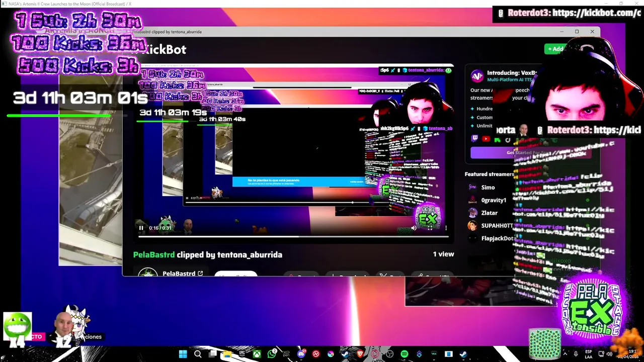Open File Explorer from the taskbar
Screen dimensions: 644x362
point(227,354)
